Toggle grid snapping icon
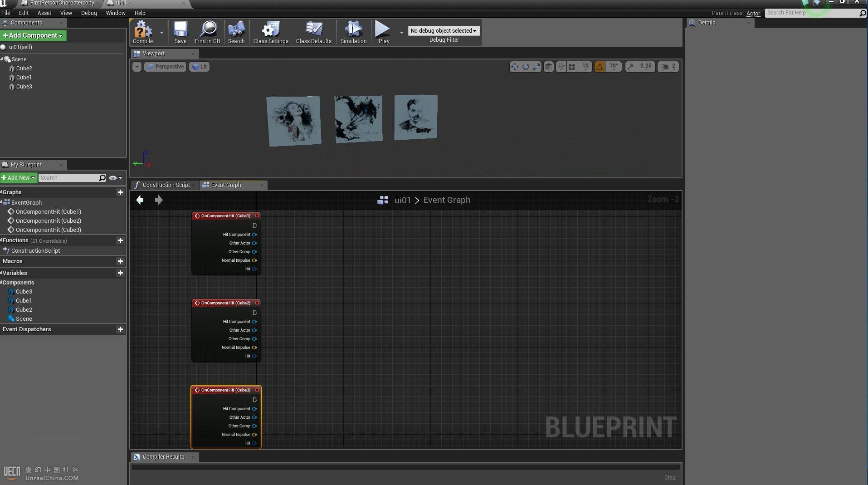868x485 pixels. pos(572,67)
